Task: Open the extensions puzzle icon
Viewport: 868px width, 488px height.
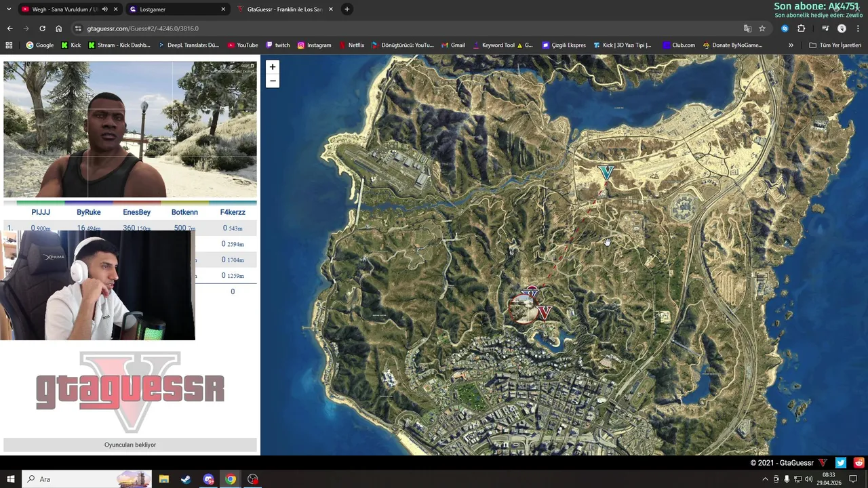Action: point(801,28)
